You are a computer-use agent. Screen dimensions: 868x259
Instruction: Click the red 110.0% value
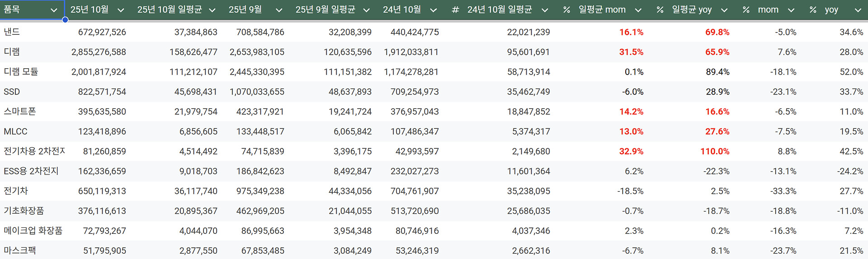[715, 151]
